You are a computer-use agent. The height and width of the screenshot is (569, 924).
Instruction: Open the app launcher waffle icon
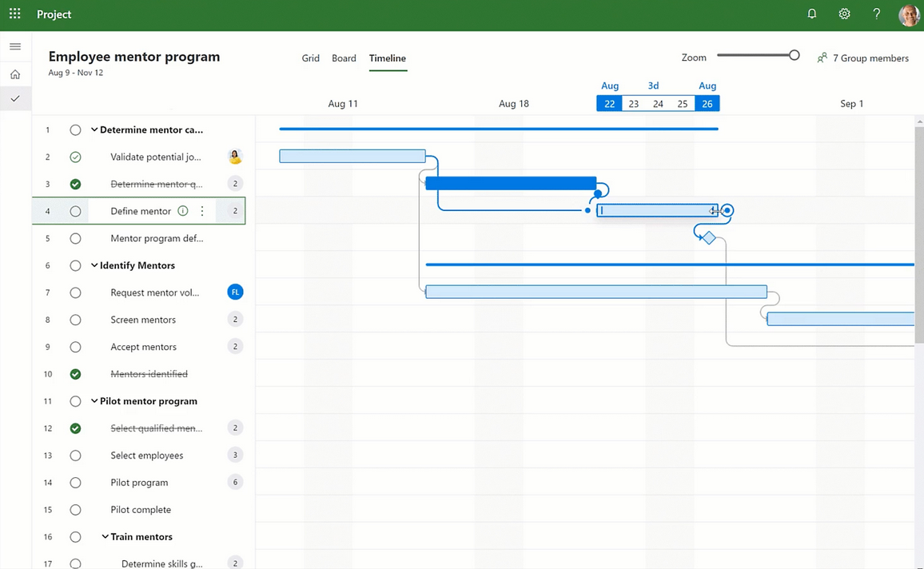pos(14,14)
